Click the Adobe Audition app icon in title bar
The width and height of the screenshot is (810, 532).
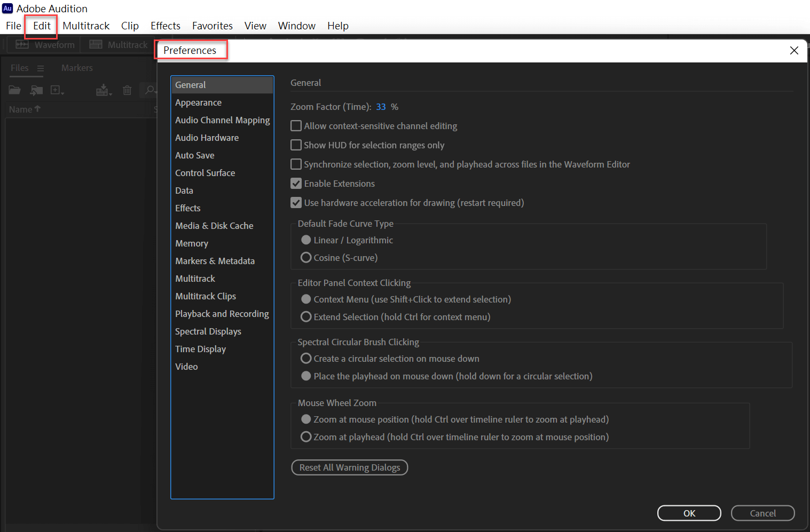pos(7,9)
